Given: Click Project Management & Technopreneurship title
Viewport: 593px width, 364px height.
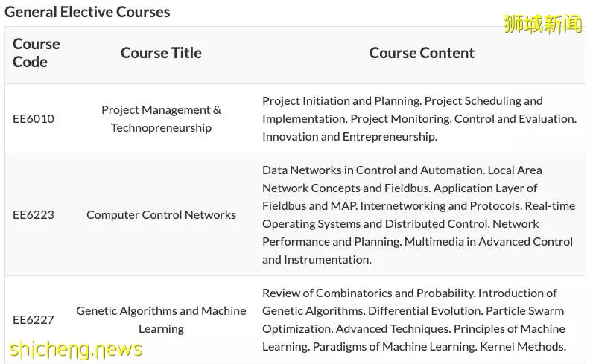Looking at the screenshot, I should (x=161, y=118).
